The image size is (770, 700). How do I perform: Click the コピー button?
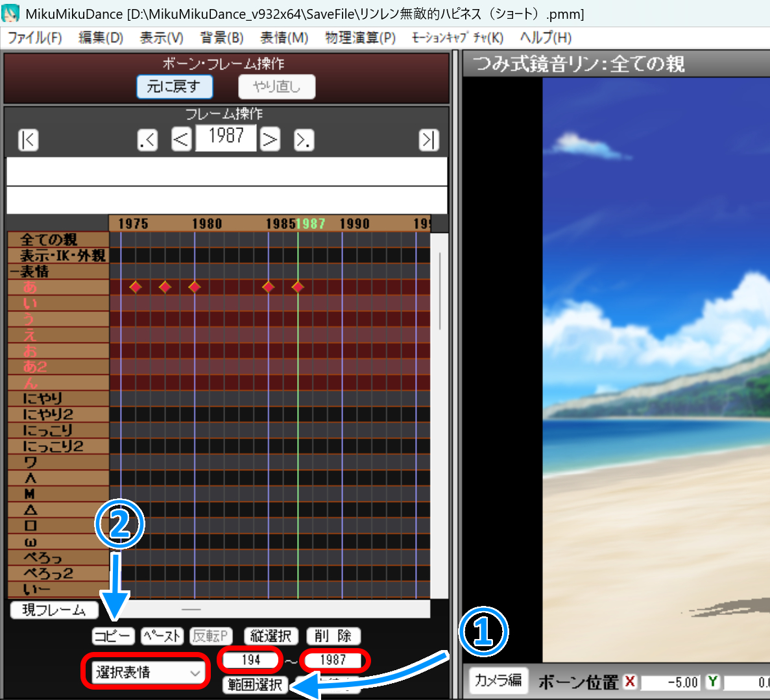coord(113,636)
